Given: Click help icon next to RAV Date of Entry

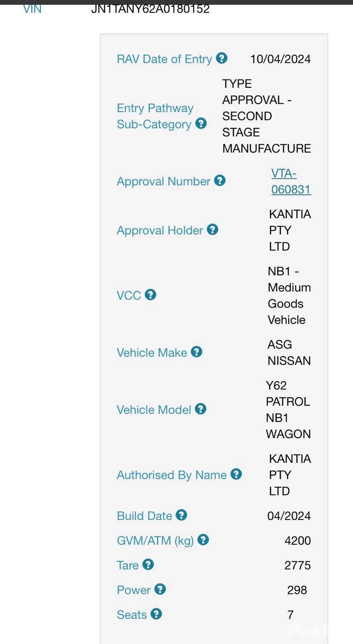Looking at the screenshot, I should [x=222, y=58].
